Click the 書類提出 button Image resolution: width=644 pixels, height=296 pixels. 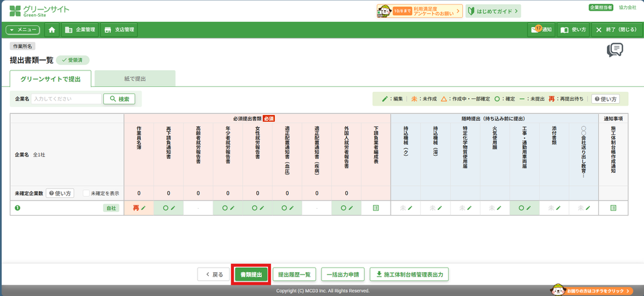[251, 275]
